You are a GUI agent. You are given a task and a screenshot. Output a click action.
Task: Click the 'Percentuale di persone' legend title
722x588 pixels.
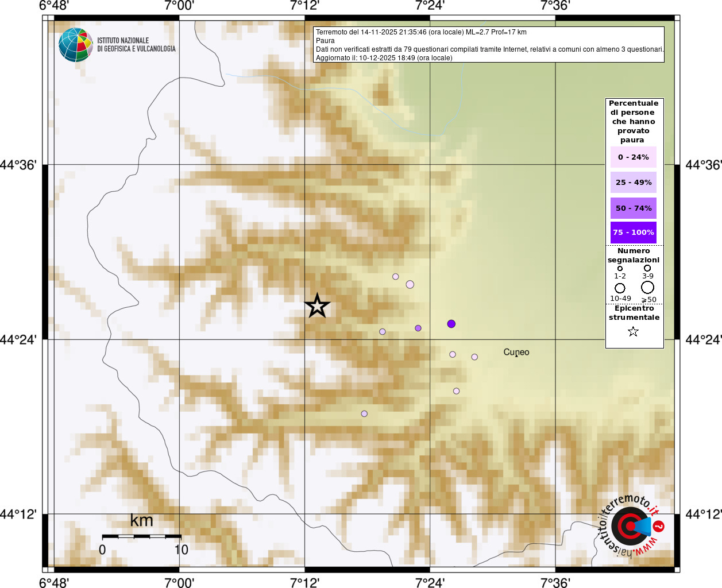[633, 122]
